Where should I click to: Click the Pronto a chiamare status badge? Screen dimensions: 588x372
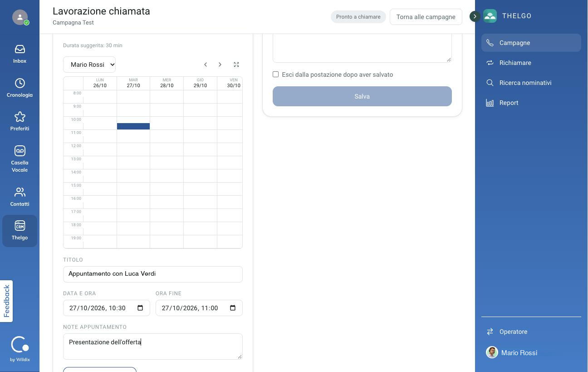pos(358,17)
